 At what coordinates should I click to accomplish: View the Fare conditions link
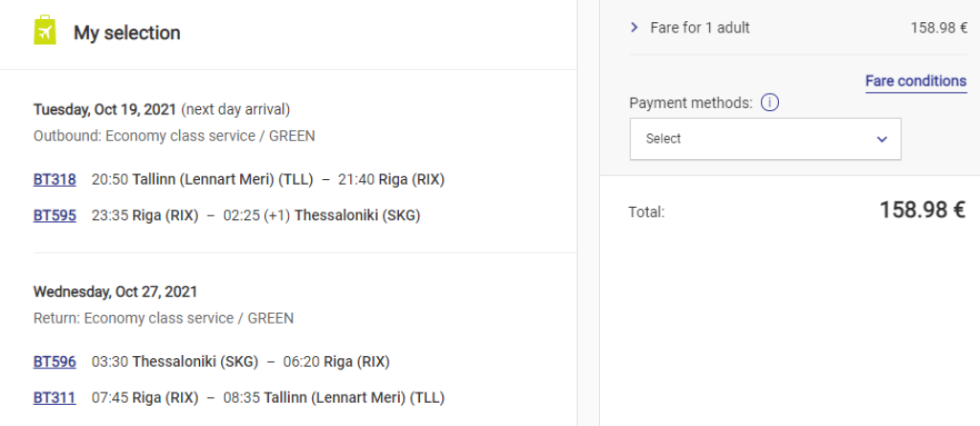click(x=915, y=81)
